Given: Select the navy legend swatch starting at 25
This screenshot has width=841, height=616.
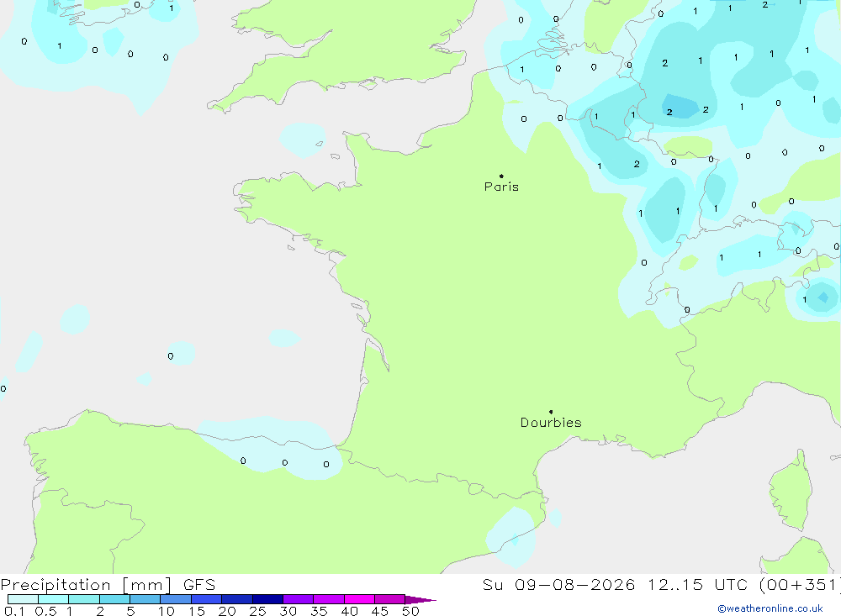Looking at the screenshot, I should coord(267,599).
